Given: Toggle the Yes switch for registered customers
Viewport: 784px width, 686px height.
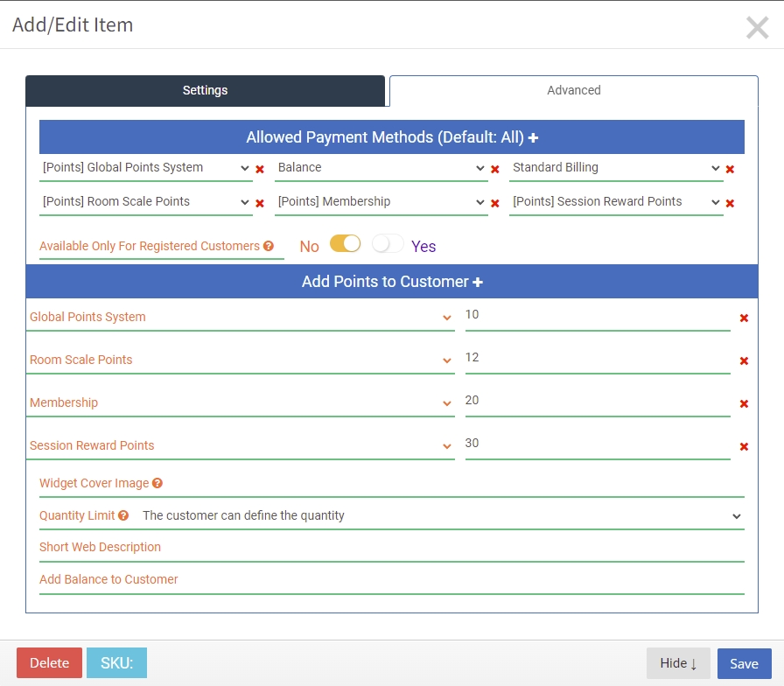Looking at the screenshot, I should [x=388, y=244].
